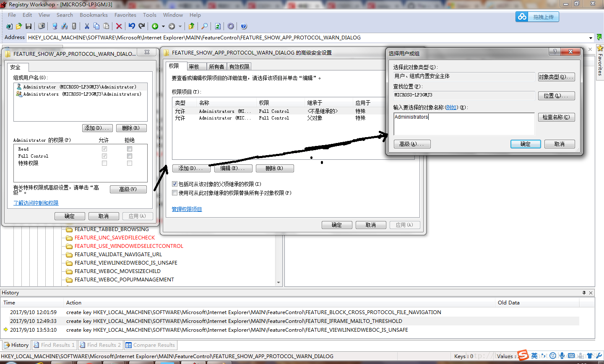Toggle the 特殊权限 deny checkbox
Viewport: 604px width, 364px height.
click(x=130, y=163)
